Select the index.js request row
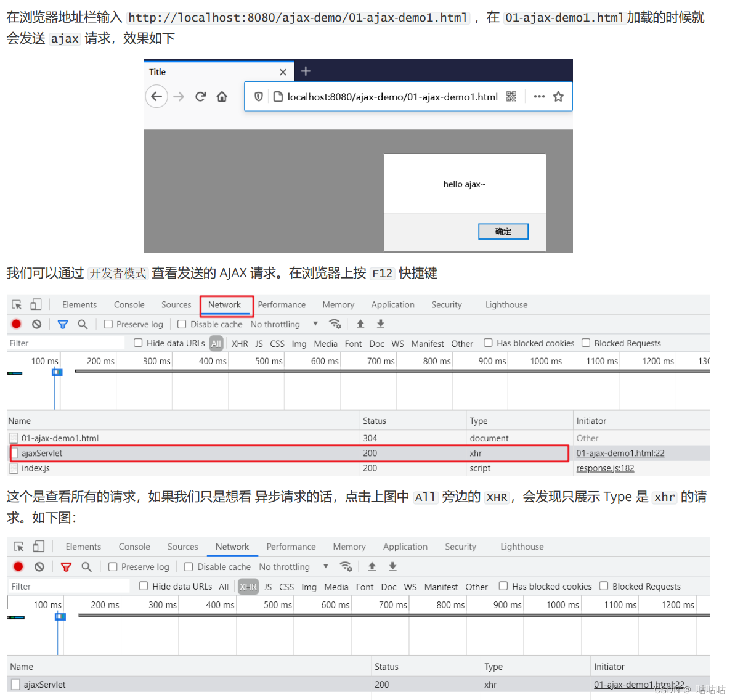735x700 pixels. [x=358, y=468]
